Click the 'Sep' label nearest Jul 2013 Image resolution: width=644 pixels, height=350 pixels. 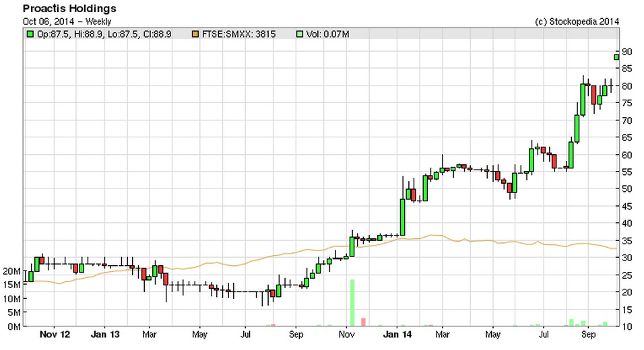click(x=296, y=335)
